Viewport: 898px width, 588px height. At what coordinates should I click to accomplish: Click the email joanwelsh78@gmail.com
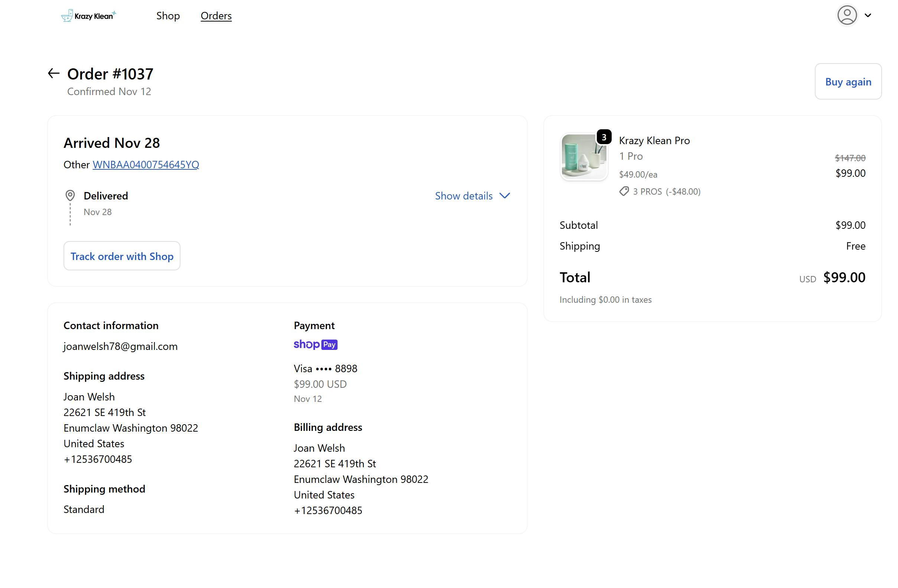click(120, 347)
